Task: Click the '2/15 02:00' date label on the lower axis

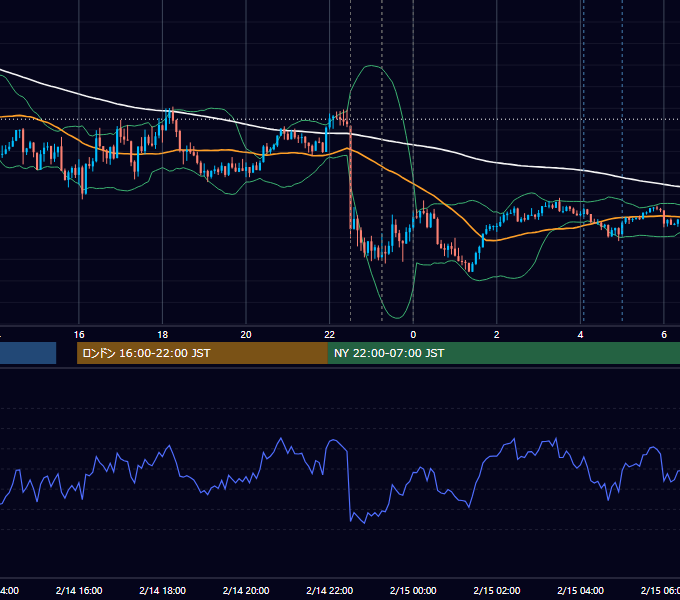Action: click(497, 590)
